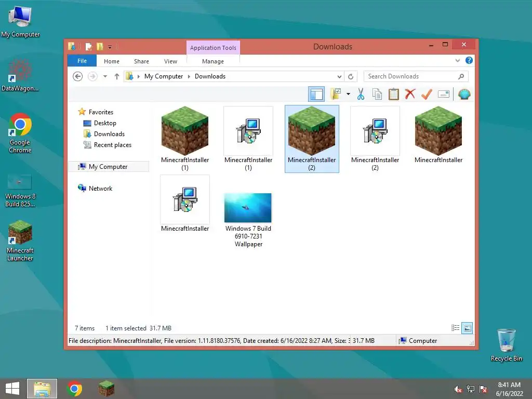This screenshot has width=532, height=399.
Task: Switch to details view button in status bar
Action: click(455, 328)
